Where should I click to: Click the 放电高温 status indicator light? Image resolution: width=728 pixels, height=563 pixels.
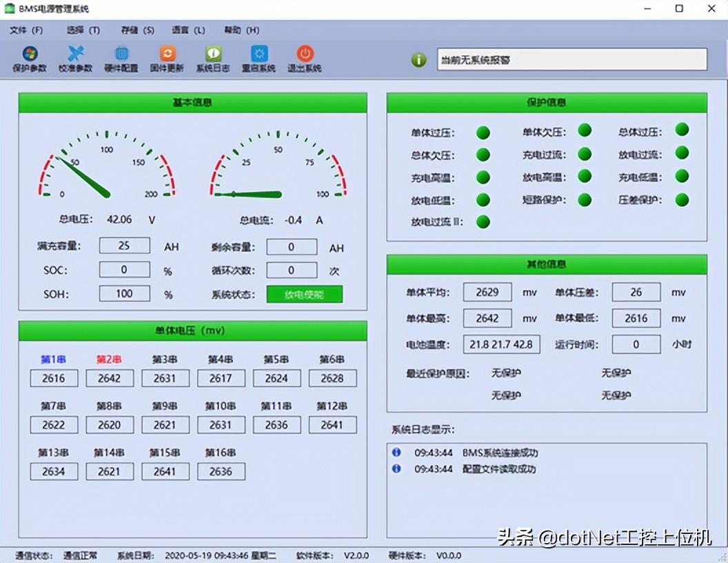(585, 176)
